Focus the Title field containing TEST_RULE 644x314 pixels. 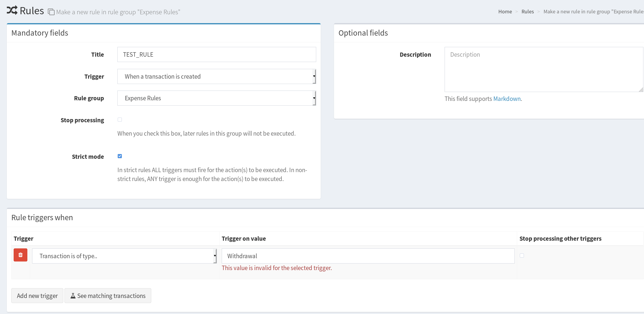click(x=217, y=54)
